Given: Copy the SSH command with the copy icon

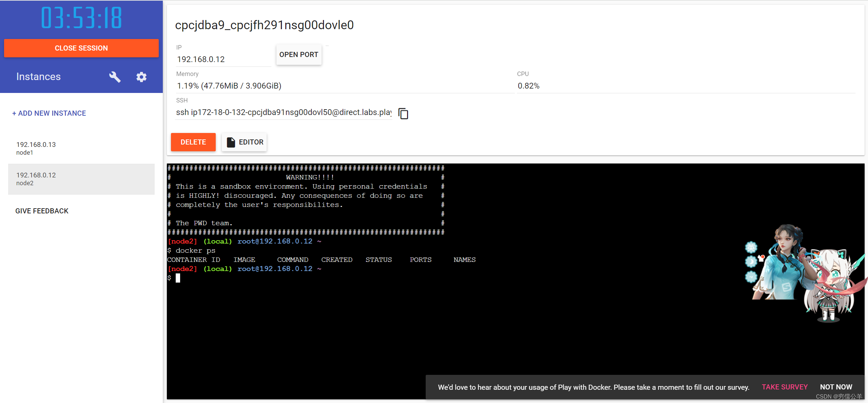Looking at the screenshot, I should 403,113.
